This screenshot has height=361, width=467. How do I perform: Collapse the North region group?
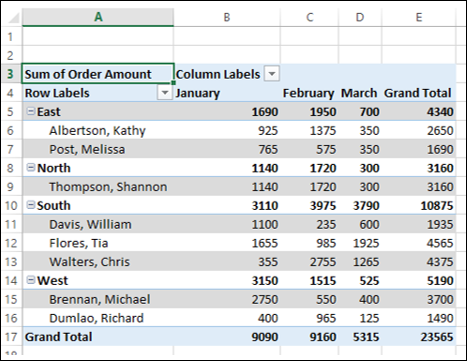[31, 167]
